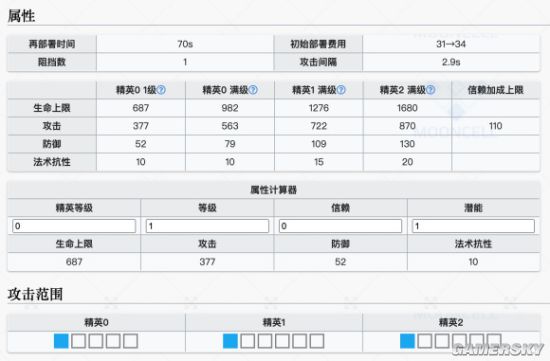Viewport: 550px width, 361px height.
Task: Focus the 信赖 input field
Action: point(340,226)
